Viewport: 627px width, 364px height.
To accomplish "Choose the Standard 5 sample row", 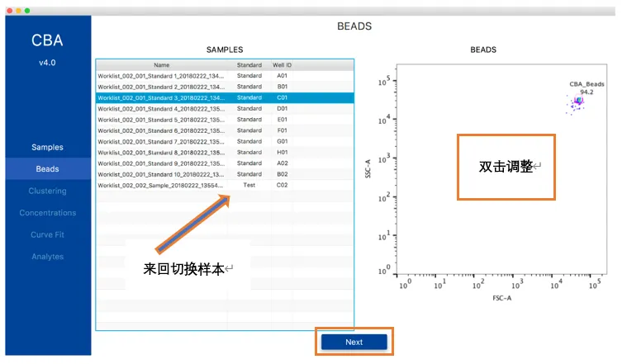I will point(161,120).
